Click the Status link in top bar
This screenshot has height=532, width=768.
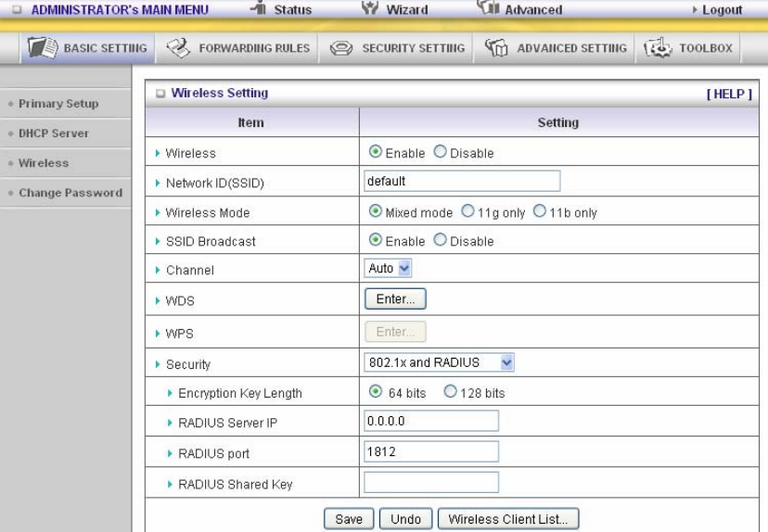tap(292, 10)
